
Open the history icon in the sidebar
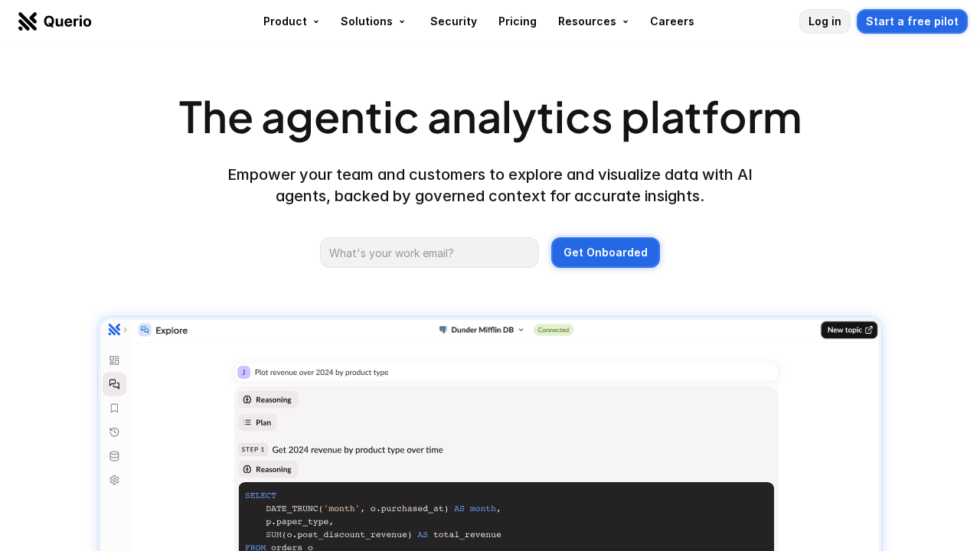113,431
